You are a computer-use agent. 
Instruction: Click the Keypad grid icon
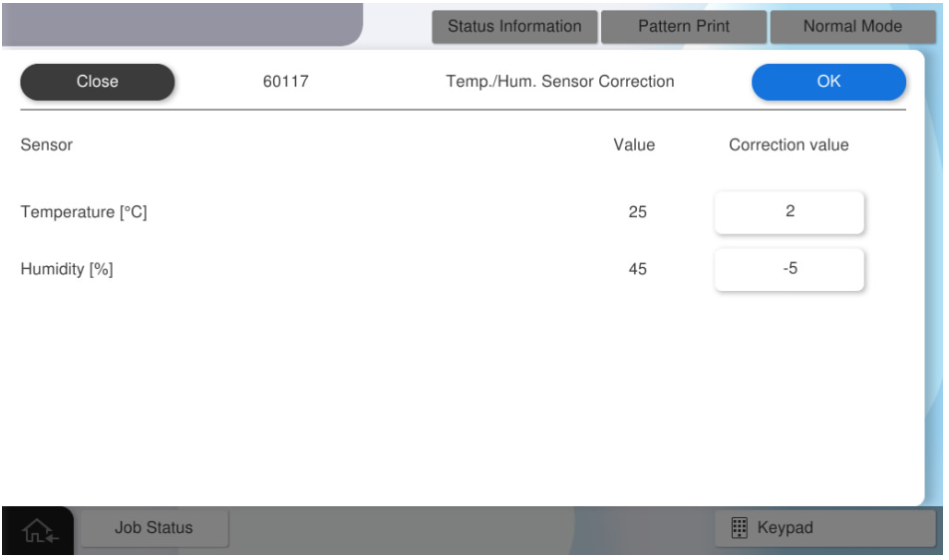point(740,528)
